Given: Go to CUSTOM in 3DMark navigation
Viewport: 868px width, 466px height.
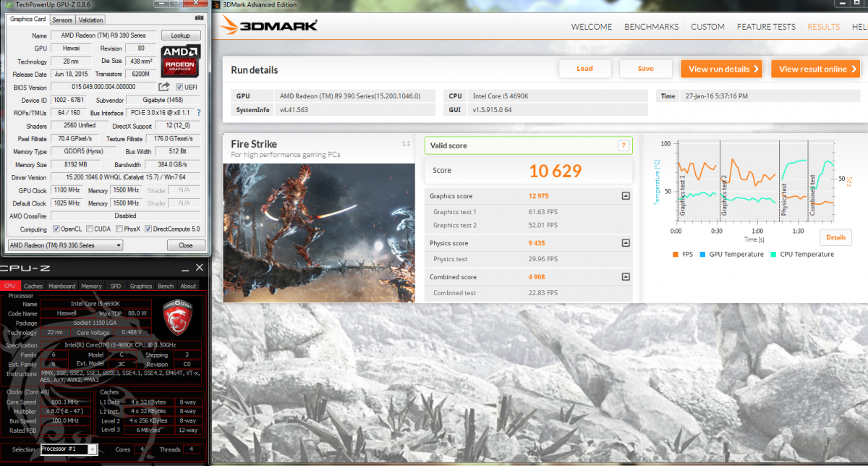Looking at the screenshot, I should [x=707, y=27].
